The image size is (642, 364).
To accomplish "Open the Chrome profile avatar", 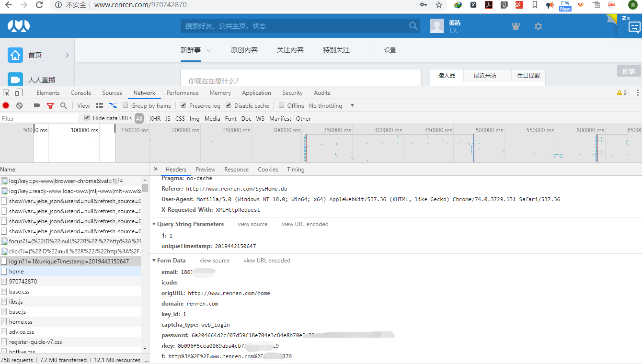I will 633,5.
